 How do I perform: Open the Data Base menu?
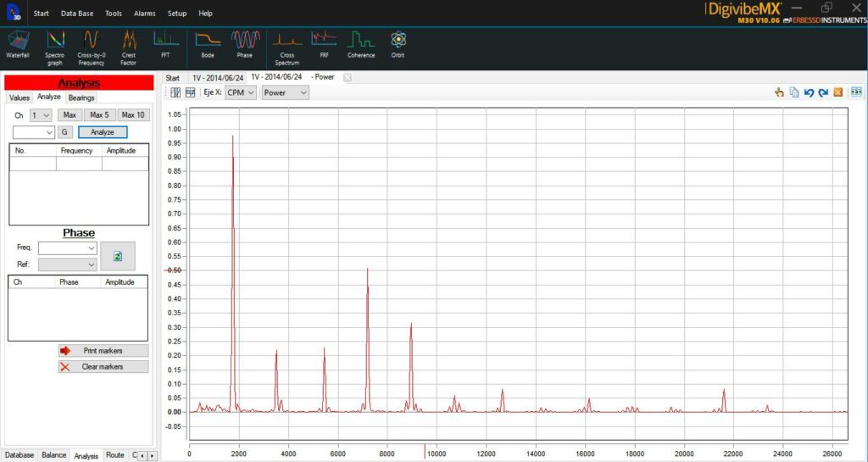(x=77, y=14)
